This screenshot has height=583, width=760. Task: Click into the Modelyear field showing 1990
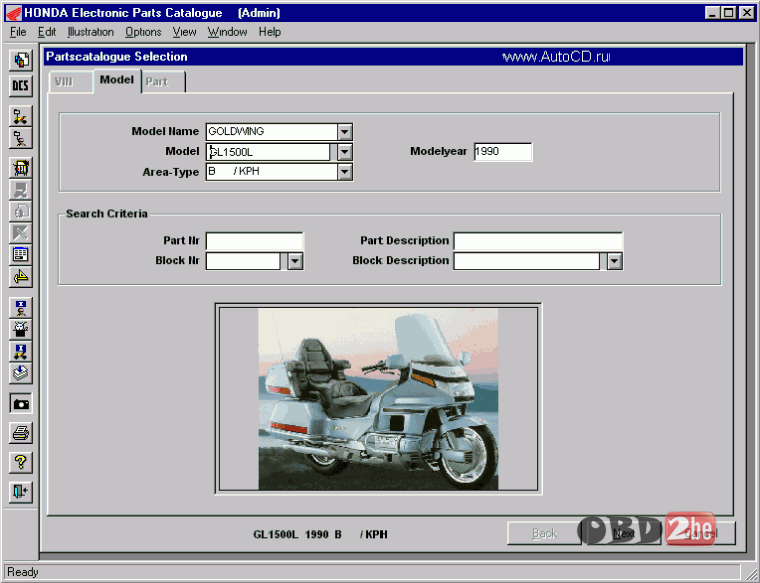503,152
